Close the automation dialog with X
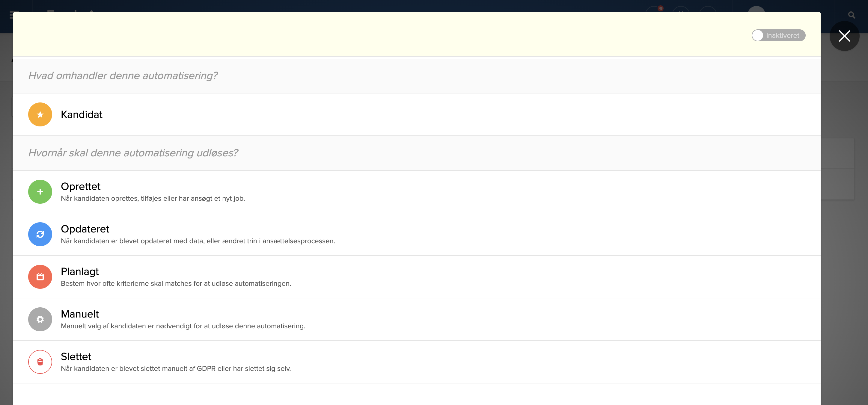Image resolution: width=868 pixels, height=405 pixels. [x=844, y=36]
